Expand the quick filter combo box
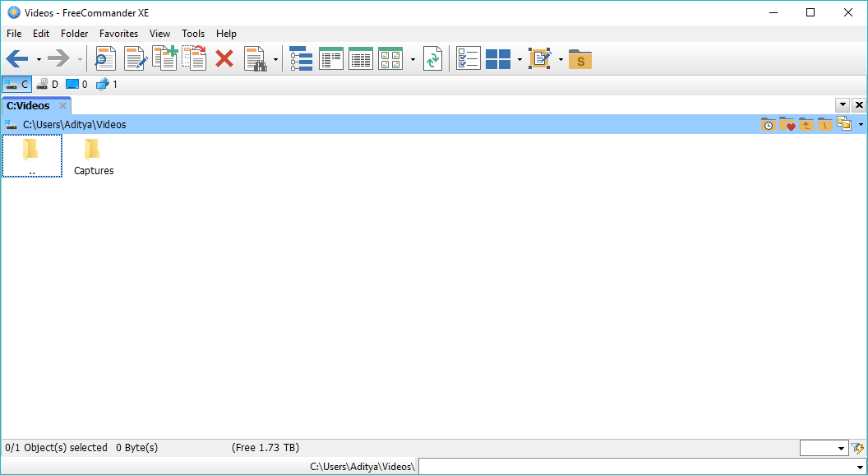 point(841,449)
